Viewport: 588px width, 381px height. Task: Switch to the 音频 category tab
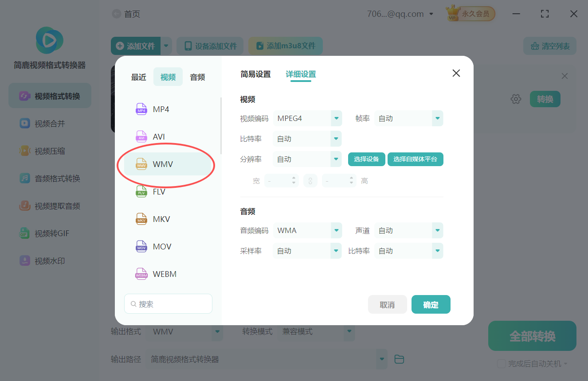click(x=197, y=77)
